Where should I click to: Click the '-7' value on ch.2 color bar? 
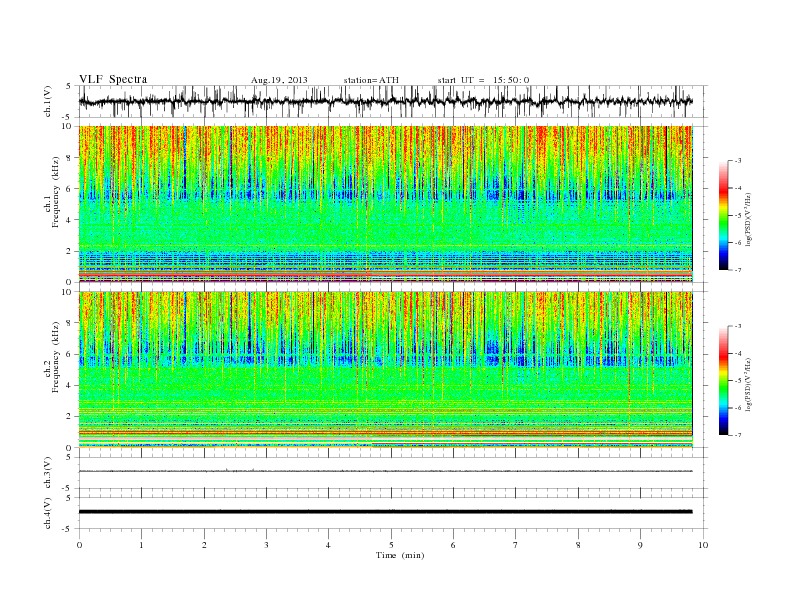point(737,435)
